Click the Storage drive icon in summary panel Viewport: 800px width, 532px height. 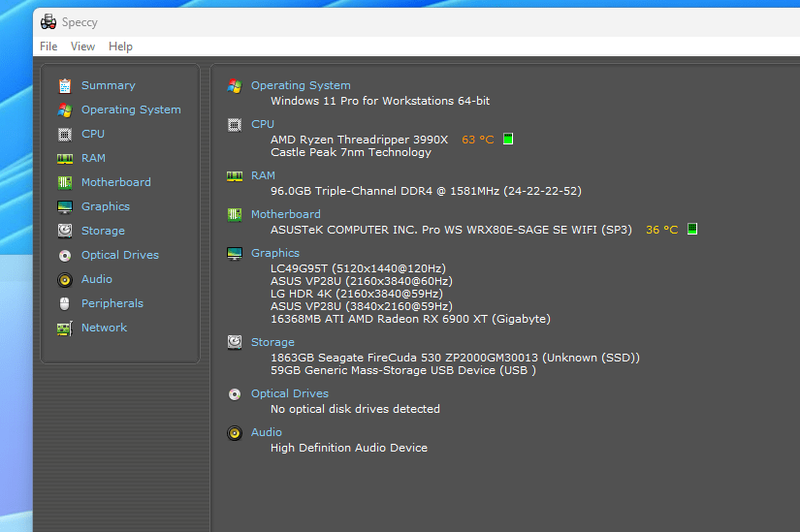[235, 343]
